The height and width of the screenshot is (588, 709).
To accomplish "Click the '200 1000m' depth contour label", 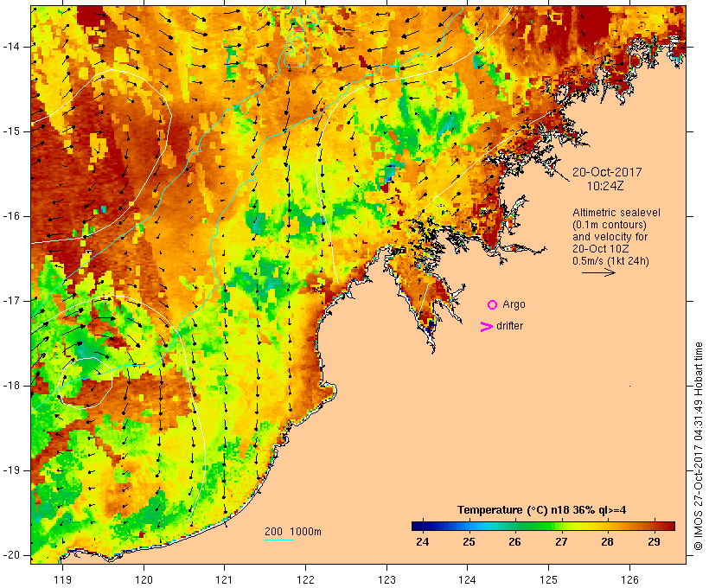I will point(293,532).
